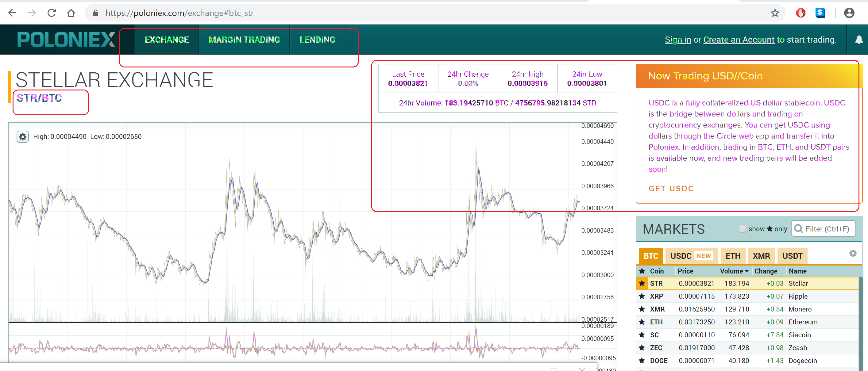
Task: Click the Filter (Ctrl+F) search field
Action: (x=823, y=229)
